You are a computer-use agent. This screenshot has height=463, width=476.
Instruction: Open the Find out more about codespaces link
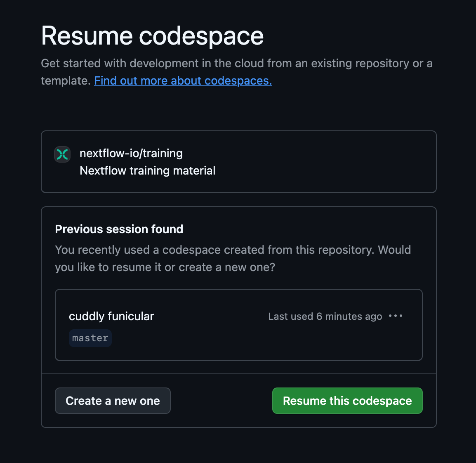tap(183, 80)
